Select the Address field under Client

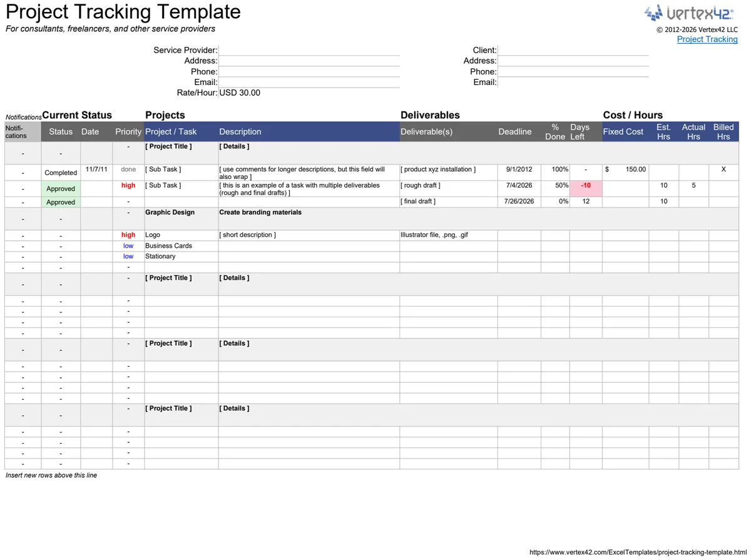573,61
